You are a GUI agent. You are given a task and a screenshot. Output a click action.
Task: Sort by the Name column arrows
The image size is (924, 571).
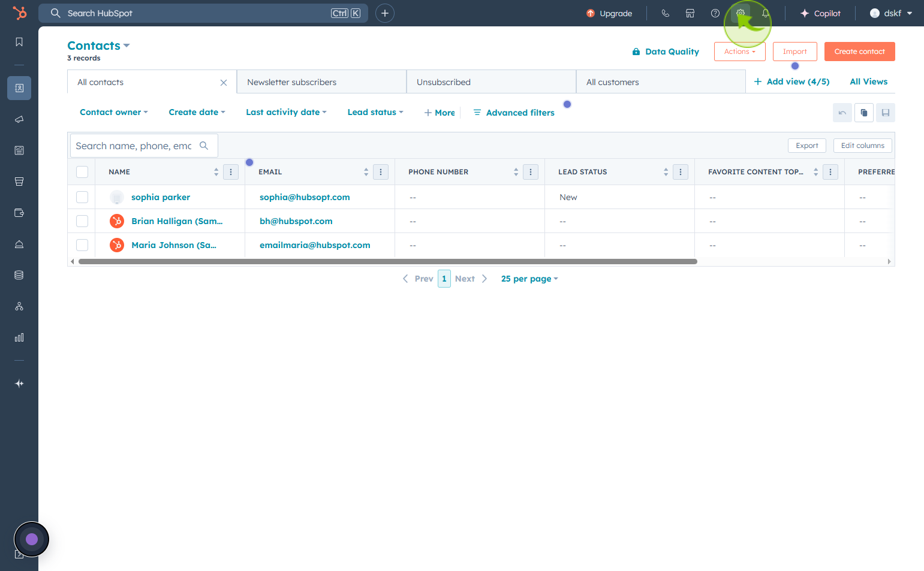click(216, 172)
